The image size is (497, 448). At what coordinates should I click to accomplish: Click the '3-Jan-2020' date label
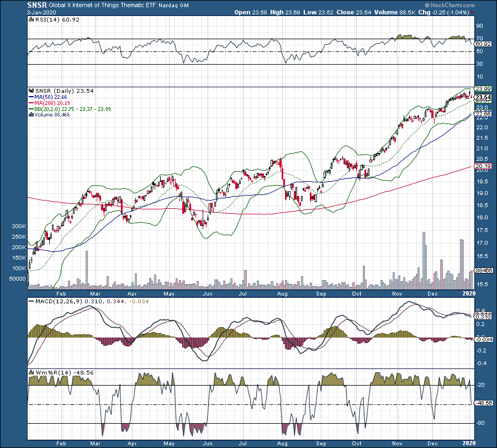[41, 13]
